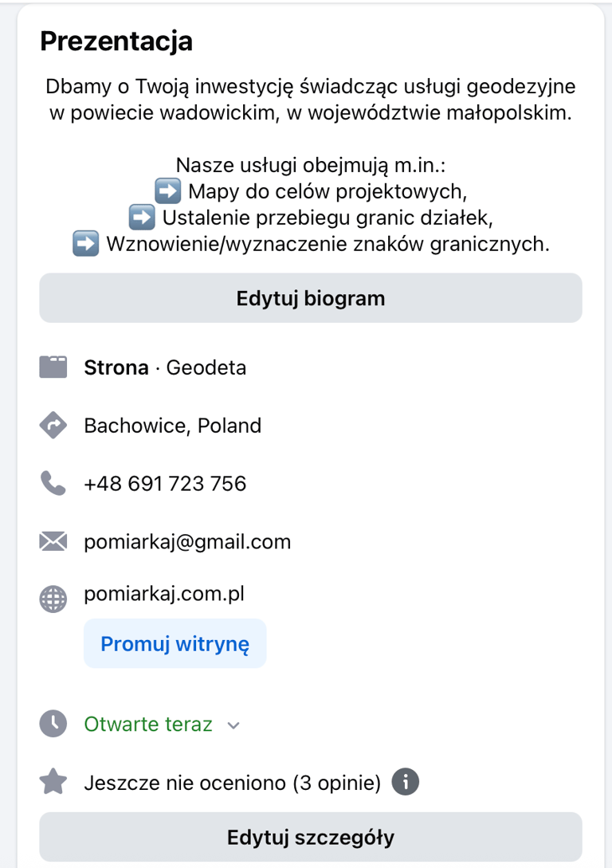Click the page category folder icon
Viewport: 612px width, 868px height.
click(x=53, y=367)
